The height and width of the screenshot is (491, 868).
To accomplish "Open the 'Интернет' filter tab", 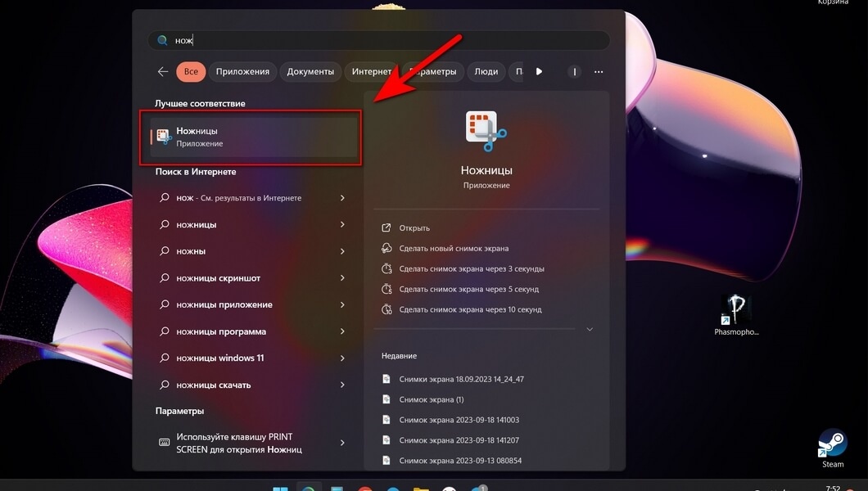I will click(x=372, y=72).
